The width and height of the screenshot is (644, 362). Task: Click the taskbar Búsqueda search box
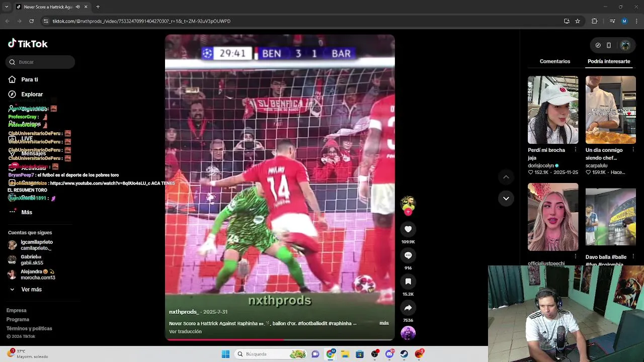(272, 354)
